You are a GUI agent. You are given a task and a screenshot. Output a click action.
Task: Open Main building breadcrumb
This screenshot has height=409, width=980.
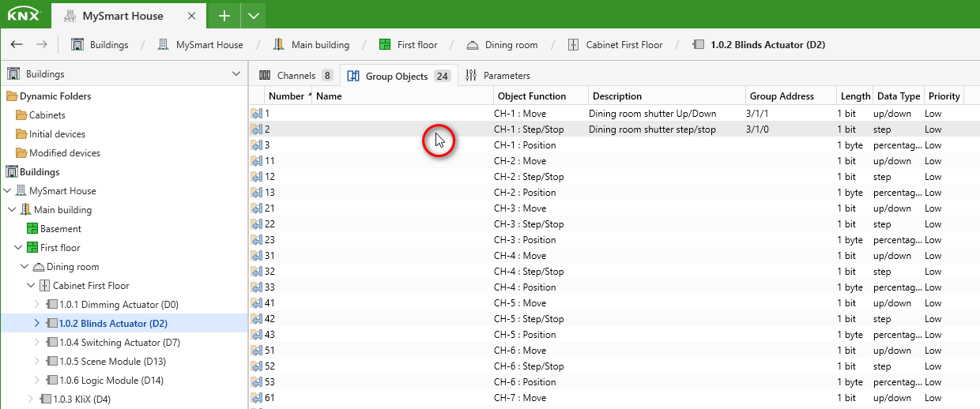point(311,45)
